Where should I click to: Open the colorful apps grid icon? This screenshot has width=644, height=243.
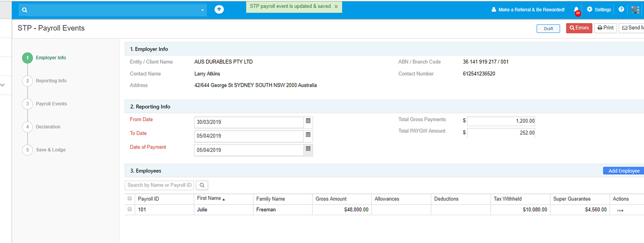(x=635, y=10)
